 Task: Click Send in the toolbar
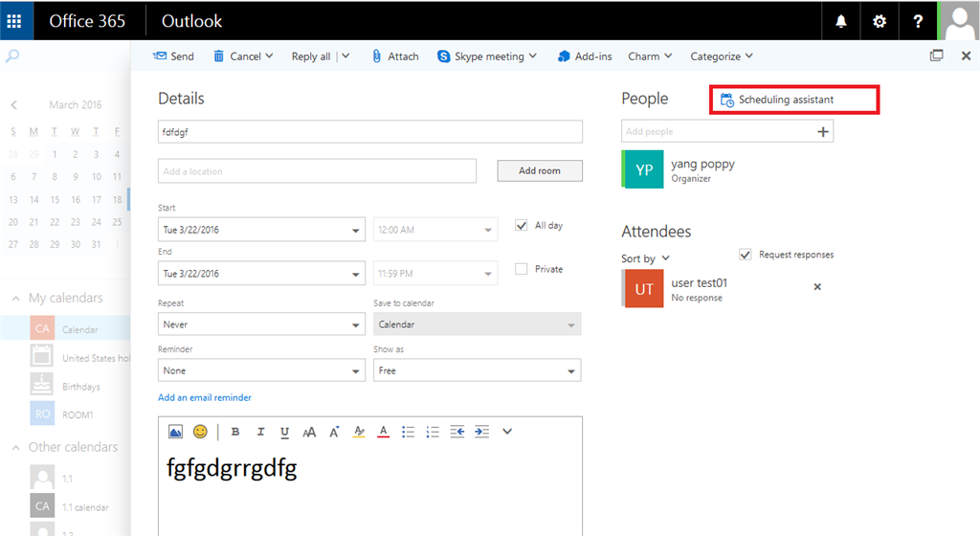tap(174, 56)
